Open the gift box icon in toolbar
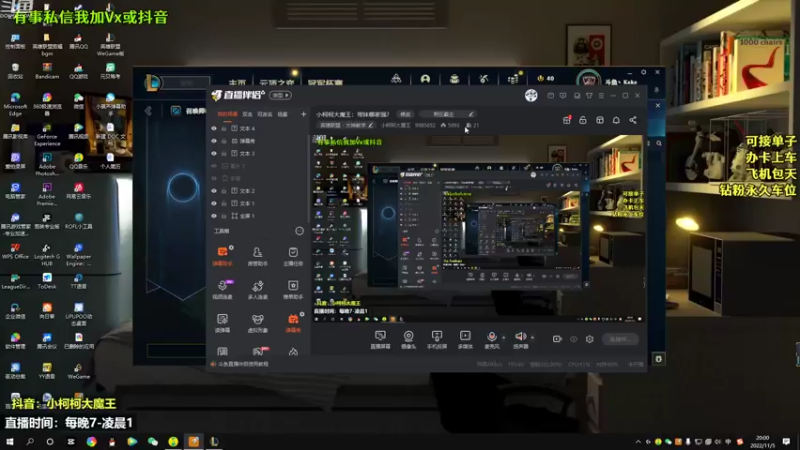This screenshot has height=450, width=800. point(566,120)
